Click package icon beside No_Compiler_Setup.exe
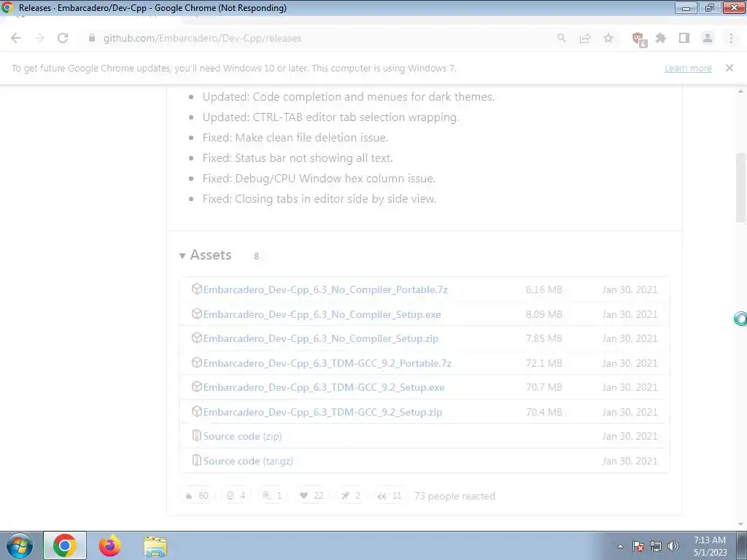The height and width of the screenshot is (560, 747). [197, 314]
